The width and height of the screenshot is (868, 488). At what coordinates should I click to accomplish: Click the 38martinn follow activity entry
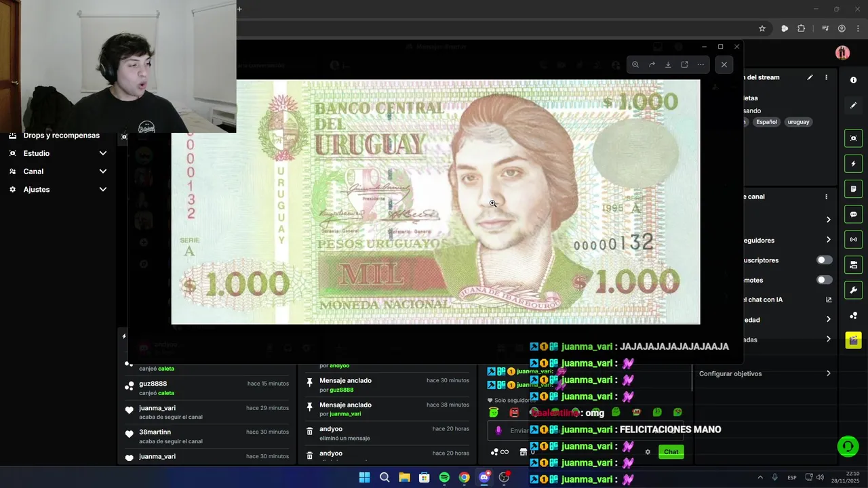(208, 436)
